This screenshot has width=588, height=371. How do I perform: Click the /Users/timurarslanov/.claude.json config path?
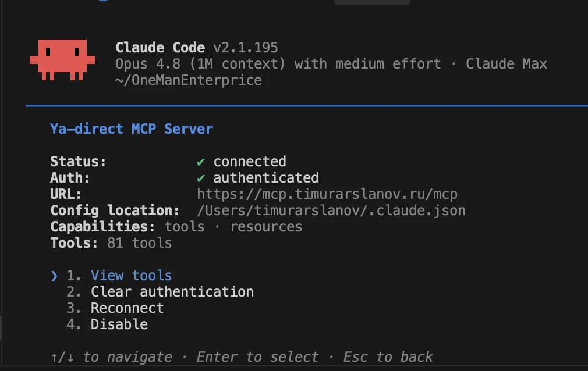(x=331, y=211)
